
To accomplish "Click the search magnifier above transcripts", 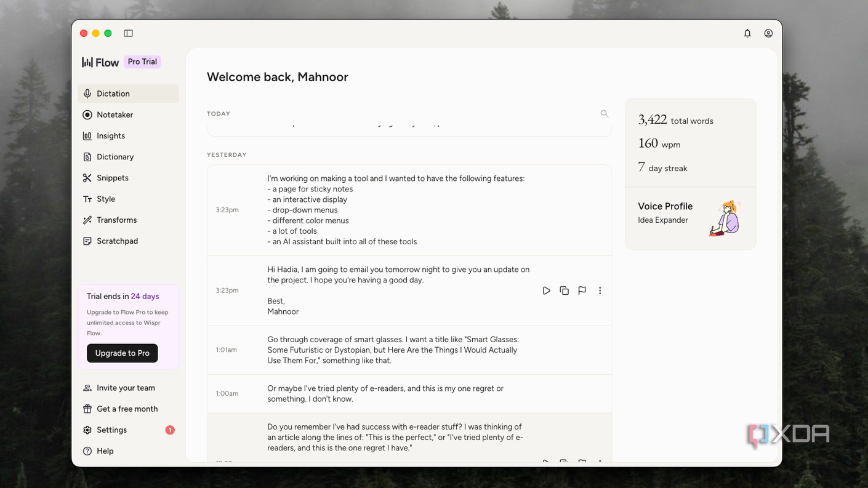I will (x=605, y=114).
